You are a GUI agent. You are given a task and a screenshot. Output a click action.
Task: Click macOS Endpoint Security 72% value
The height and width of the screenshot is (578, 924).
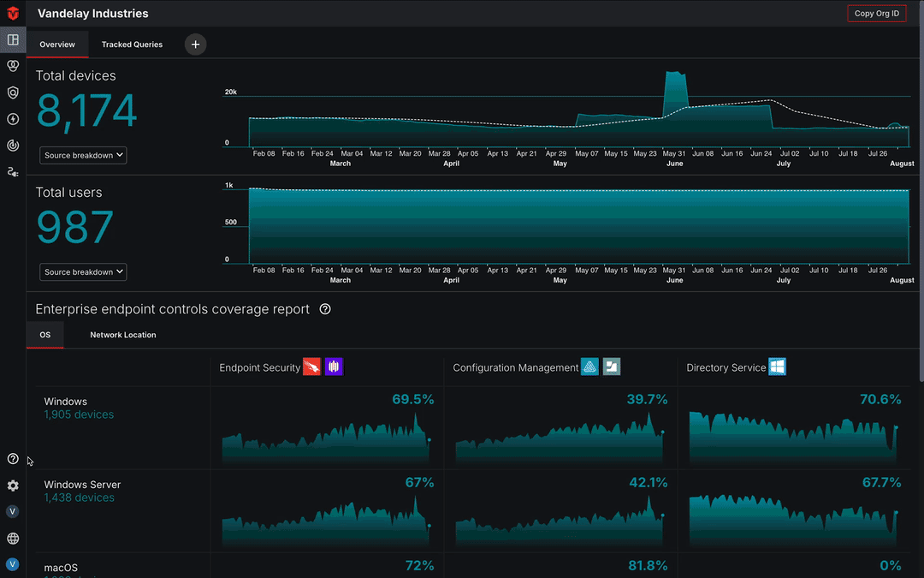[419, 566]
